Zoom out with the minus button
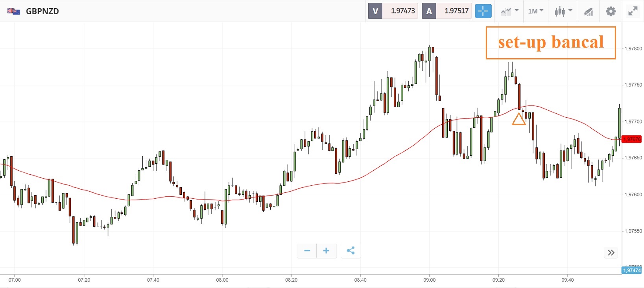The width and height of the screenshot is (644, 288). click(307, 251)
